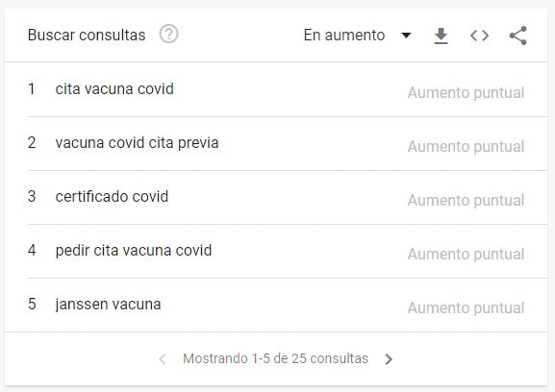Select the certificado covid query

[112, 197]
